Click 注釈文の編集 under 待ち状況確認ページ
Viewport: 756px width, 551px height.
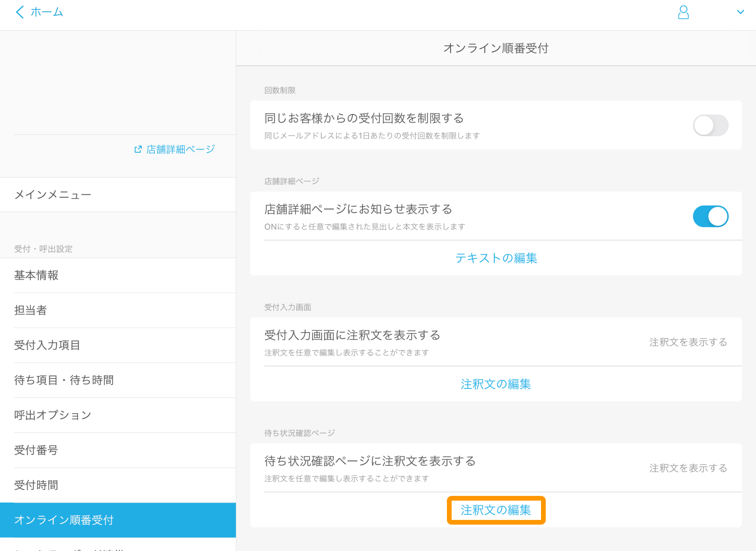tap(496, 510)
